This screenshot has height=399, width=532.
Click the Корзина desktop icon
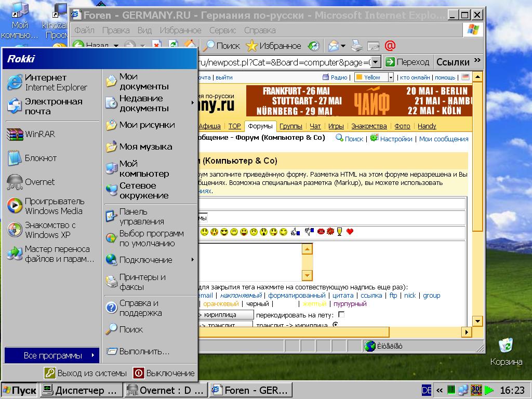click(506, 352)
